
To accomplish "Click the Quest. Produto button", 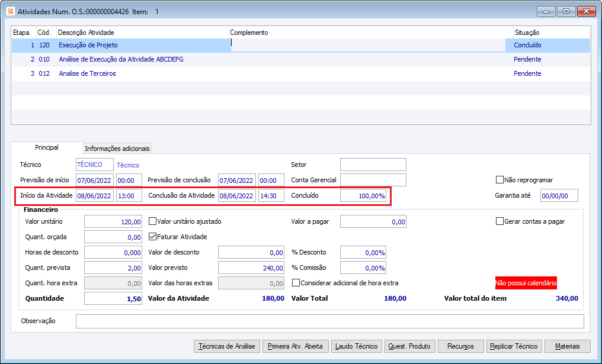I will [409, 346].
